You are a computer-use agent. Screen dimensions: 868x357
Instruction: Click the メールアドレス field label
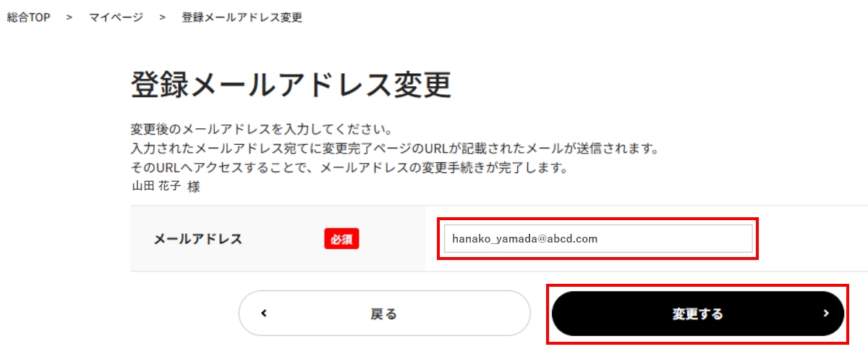coord(197,239)
